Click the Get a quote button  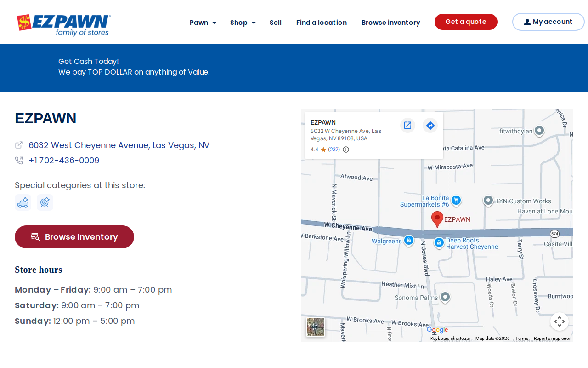coord(466,22)
